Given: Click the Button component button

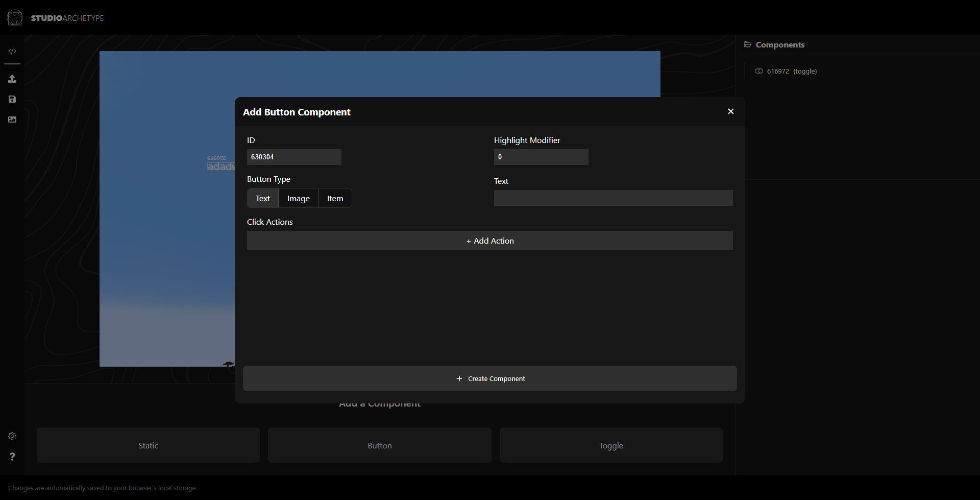Looking at the screenshot, I should point(380,445).
